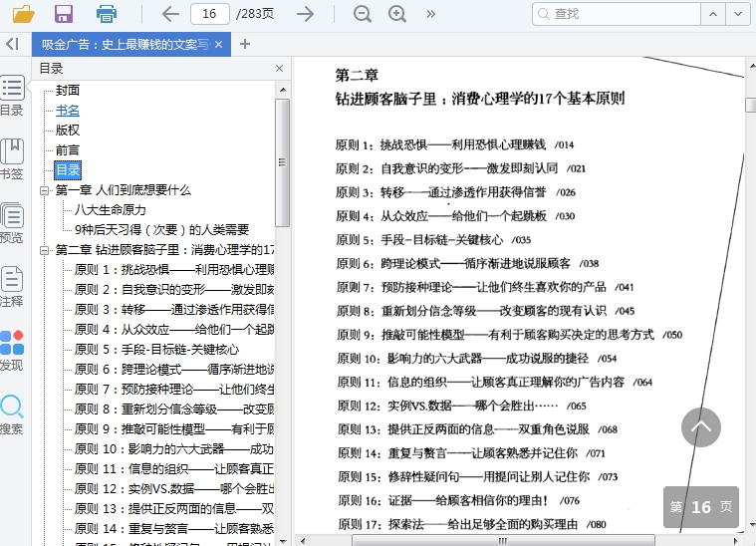Add a new tab with plus button

246,44
